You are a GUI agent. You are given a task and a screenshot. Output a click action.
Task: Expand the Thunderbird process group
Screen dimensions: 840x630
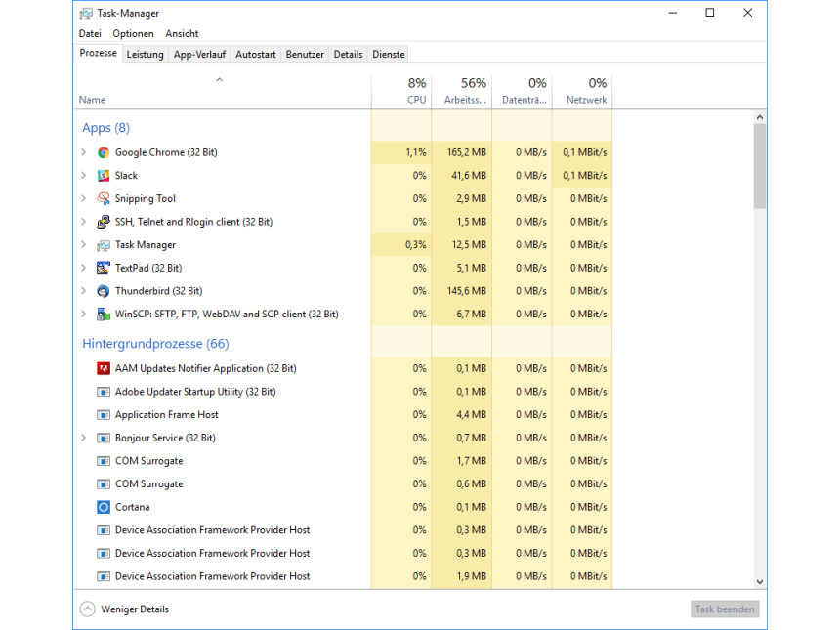[x=84, y=291]
